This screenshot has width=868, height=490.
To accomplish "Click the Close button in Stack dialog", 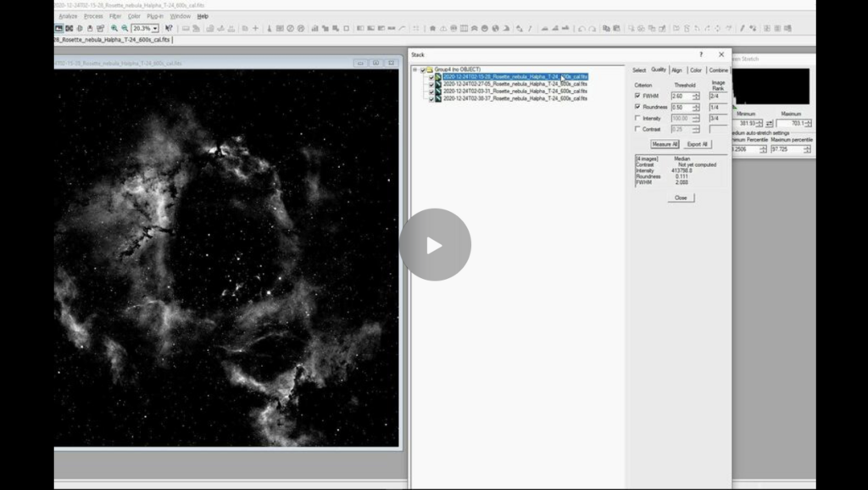I will point(681,198).
